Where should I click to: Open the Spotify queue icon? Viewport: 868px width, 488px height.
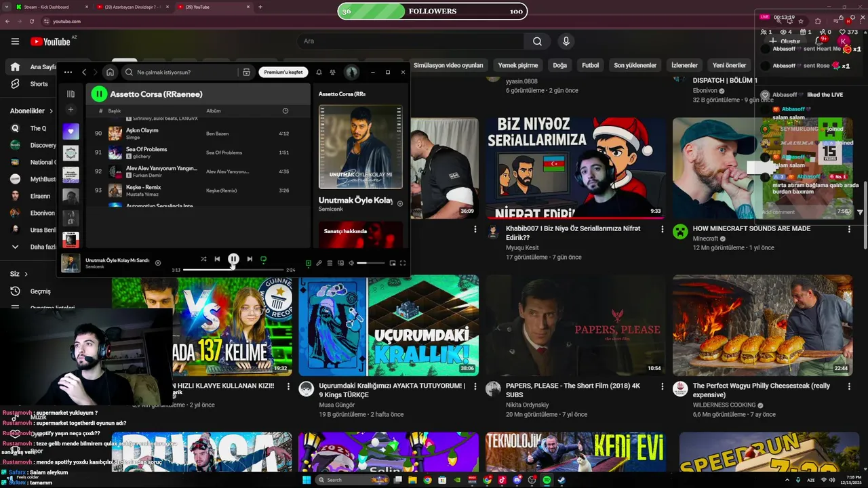330,263
